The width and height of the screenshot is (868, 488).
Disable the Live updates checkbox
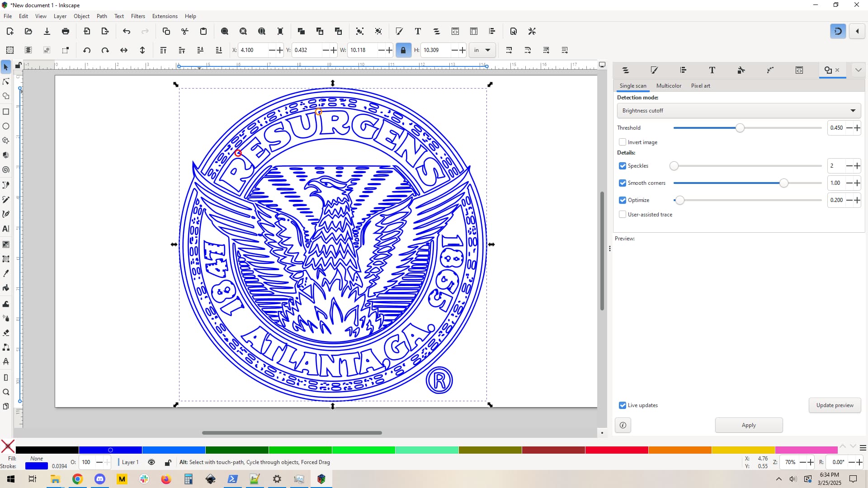click(623, 405)
